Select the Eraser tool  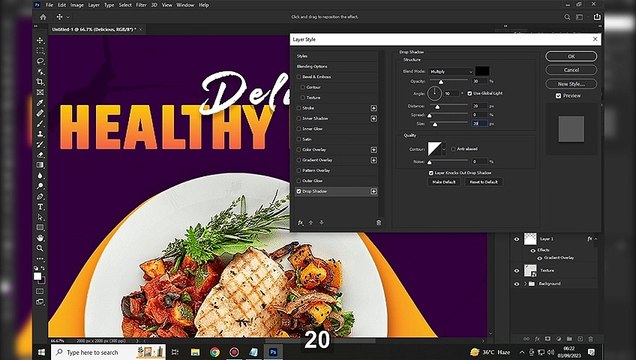tap(40, 155)
